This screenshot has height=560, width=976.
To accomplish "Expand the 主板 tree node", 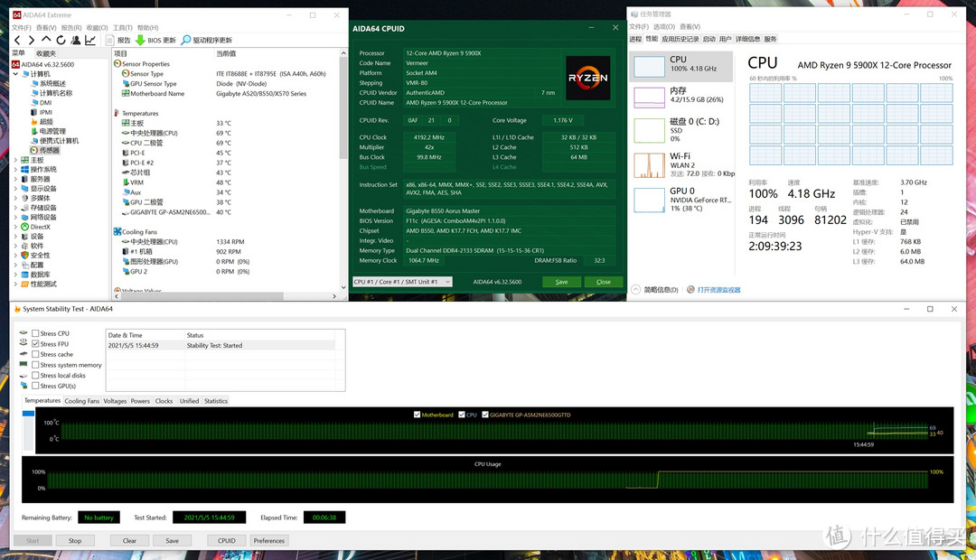I will click(15, 160).
